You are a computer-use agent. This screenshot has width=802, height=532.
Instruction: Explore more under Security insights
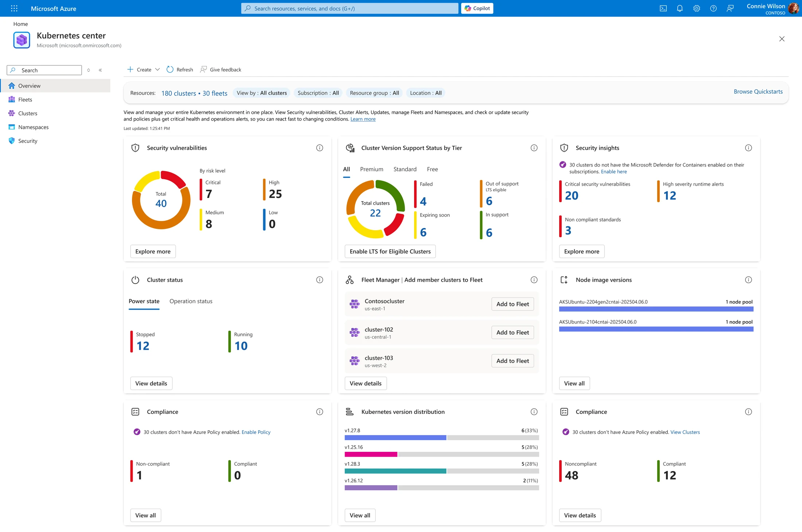(581, 251)
